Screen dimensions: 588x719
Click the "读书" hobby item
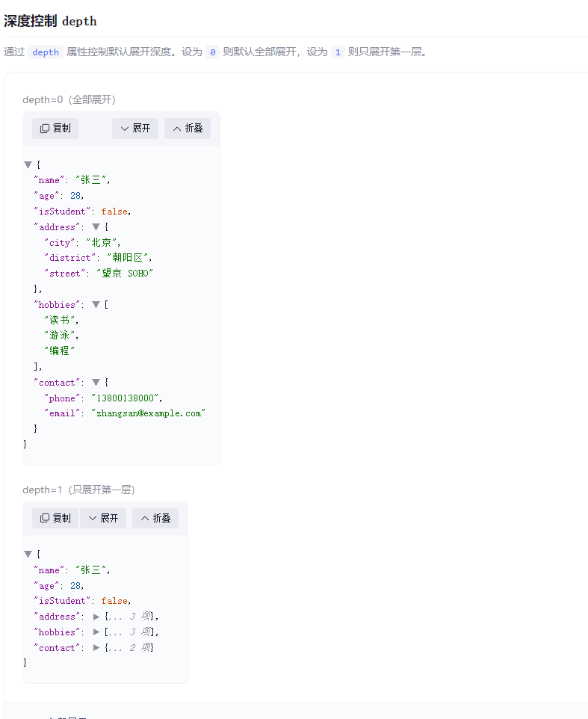pos(60,320)
